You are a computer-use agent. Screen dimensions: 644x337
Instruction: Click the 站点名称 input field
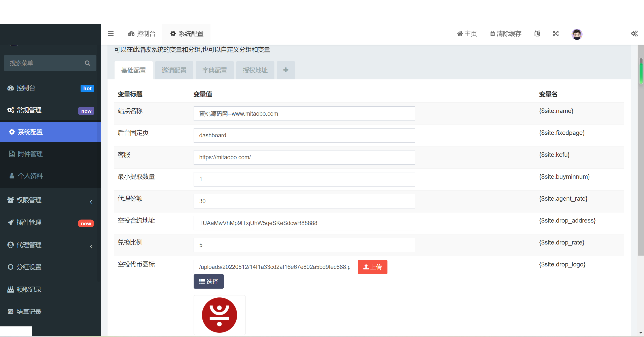coord(304,113)
